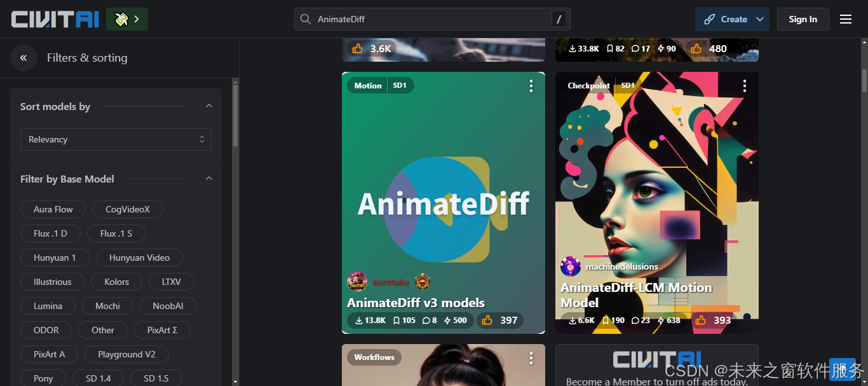868x386 pixels.
Task: Click the machinedelusions username link
Action: point(622,266)
